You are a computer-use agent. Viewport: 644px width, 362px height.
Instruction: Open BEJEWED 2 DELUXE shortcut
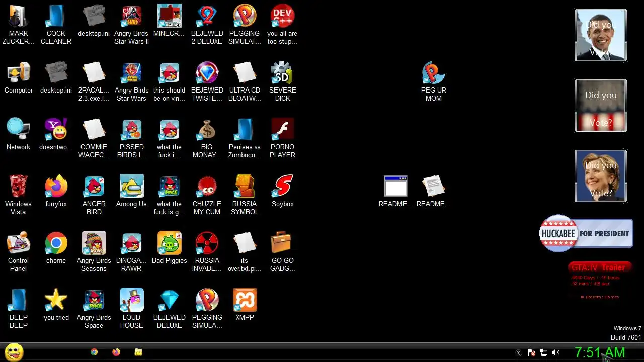point(207,25)
